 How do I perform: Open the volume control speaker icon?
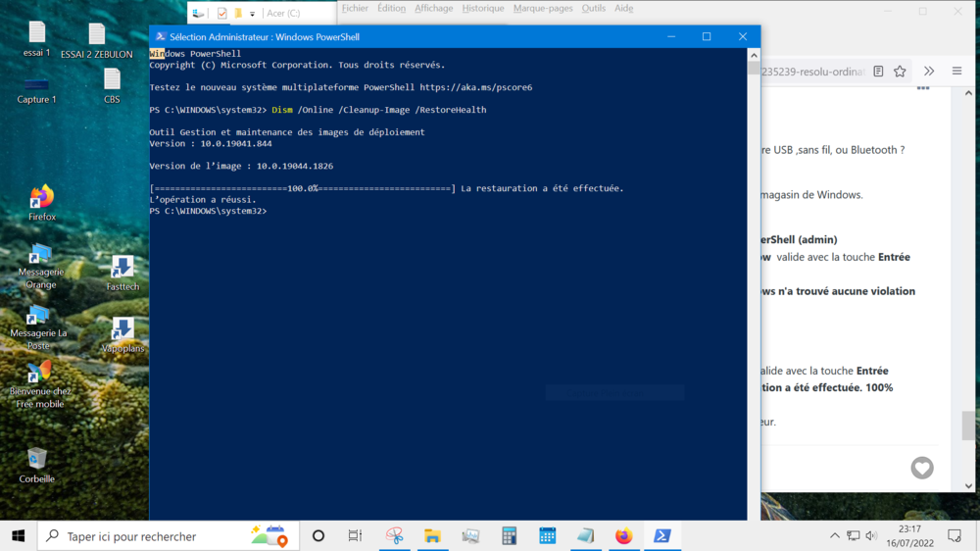tap(871, 536)
